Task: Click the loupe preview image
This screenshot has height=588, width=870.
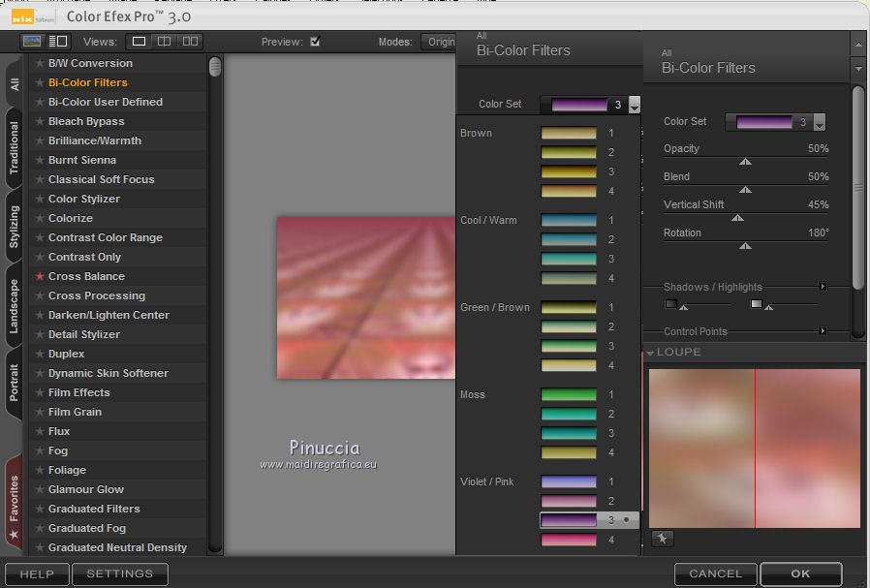Action: coord(755,449)
